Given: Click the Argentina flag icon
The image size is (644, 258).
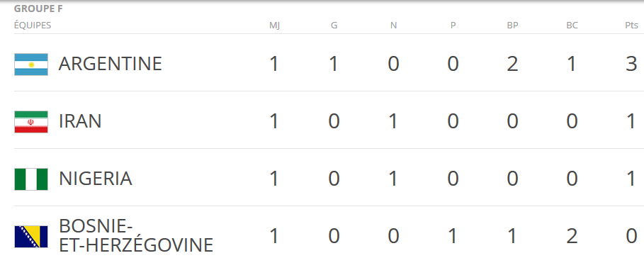Looking at the screenshot, I should click(31, 64).
